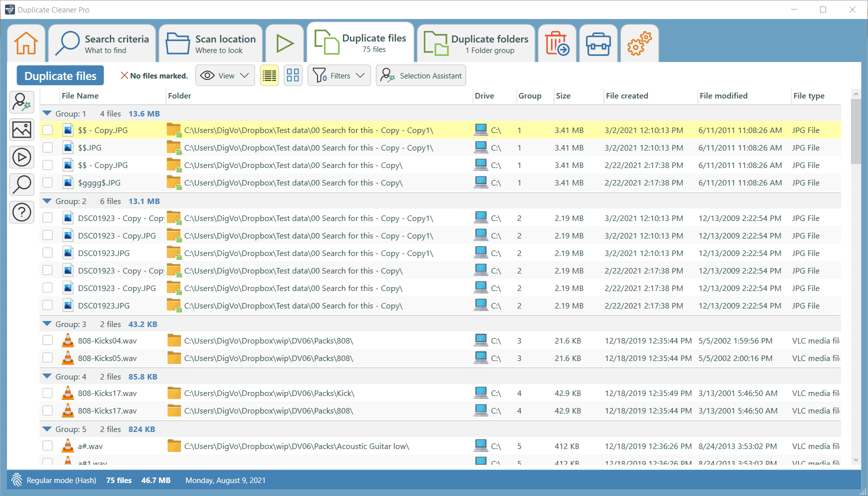The image size is (868, 496).
Task: Open the Filters dropdown
Action: 339,75
